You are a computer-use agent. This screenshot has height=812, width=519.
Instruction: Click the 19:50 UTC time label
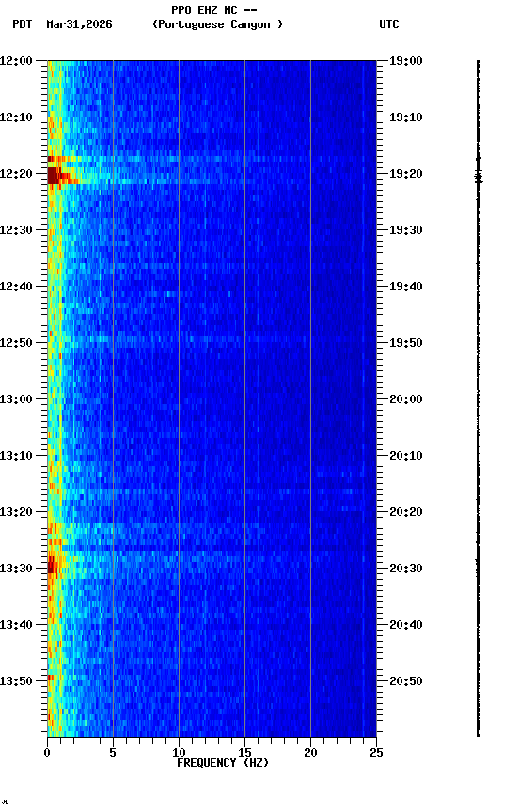coord(406,343)
